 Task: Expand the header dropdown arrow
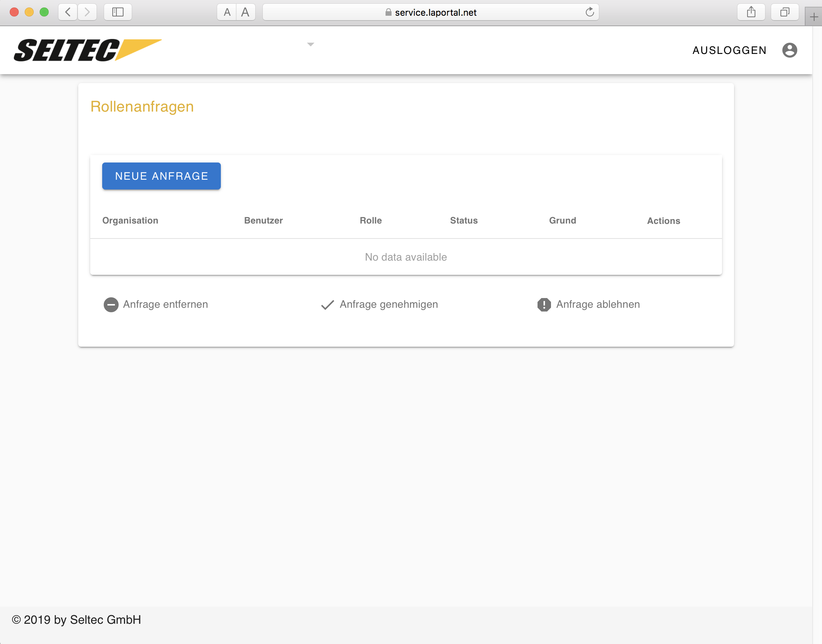[x=311, y=45]
